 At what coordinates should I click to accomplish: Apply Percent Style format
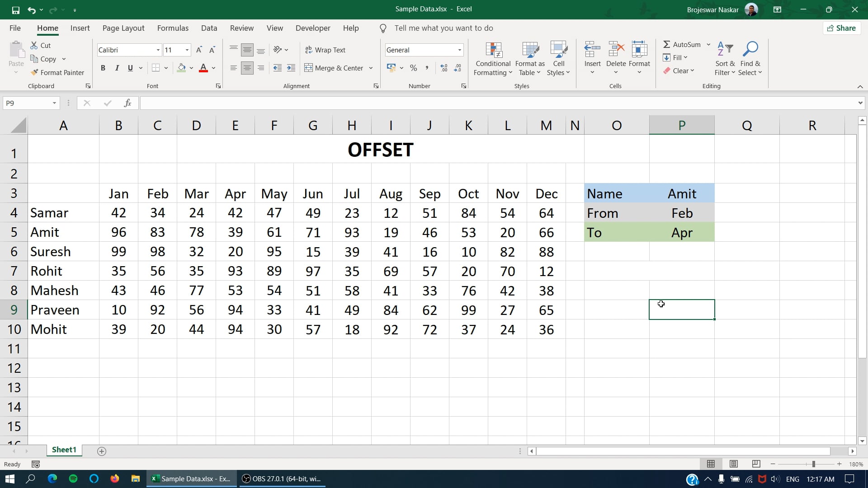[x=413, y=68]
